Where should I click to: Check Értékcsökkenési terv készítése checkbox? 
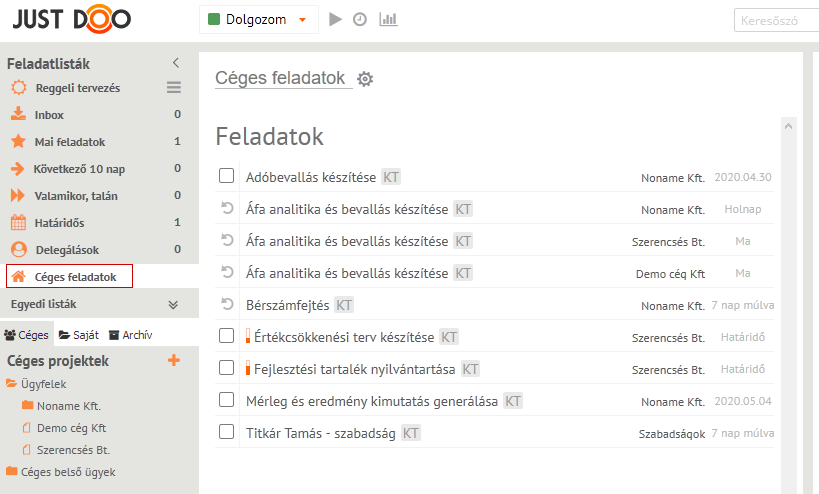[x=226, y=335]
